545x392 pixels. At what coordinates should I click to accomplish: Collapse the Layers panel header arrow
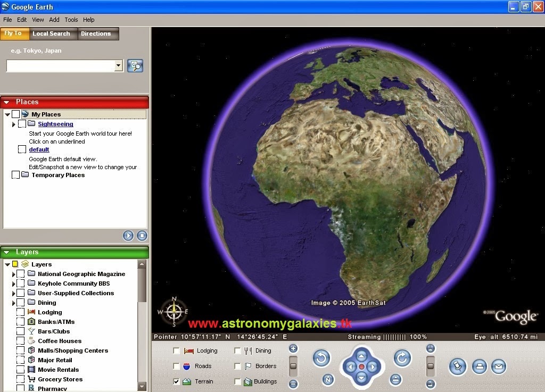(x=6, y=252)
